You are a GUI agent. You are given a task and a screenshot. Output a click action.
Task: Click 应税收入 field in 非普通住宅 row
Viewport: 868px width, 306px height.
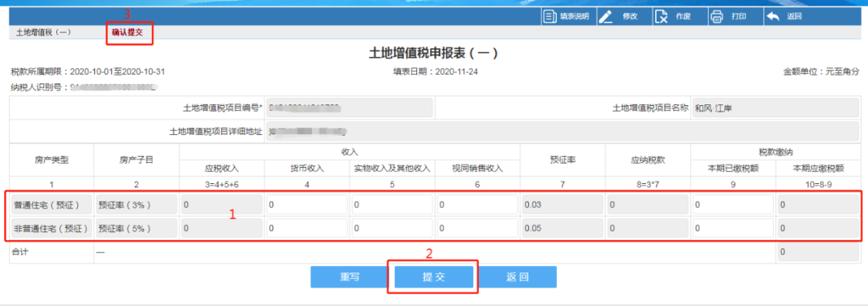[222, 228]
